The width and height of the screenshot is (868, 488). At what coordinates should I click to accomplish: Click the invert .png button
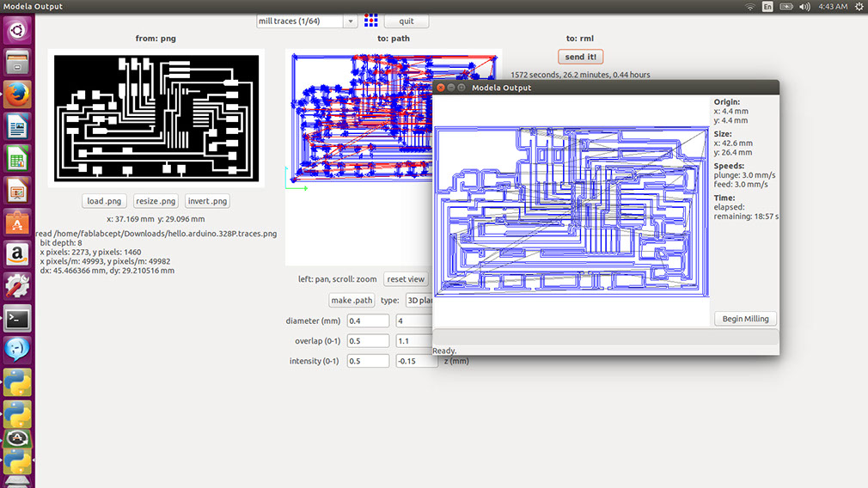tap(207, 201)
